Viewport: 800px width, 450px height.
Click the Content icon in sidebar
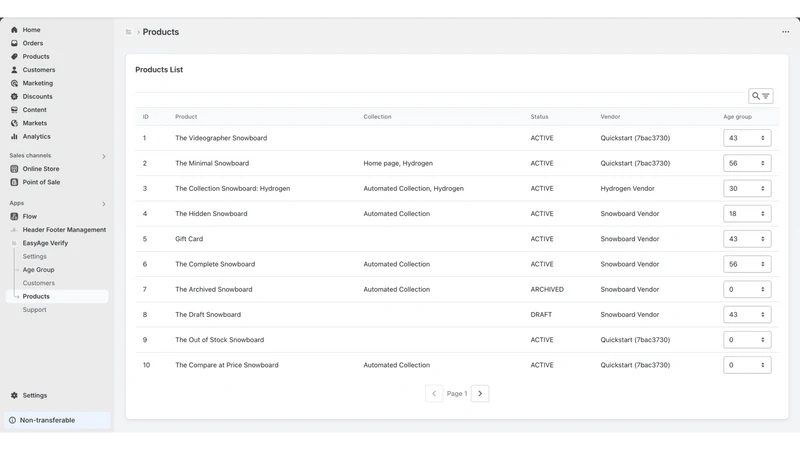(x=14, y=109)
